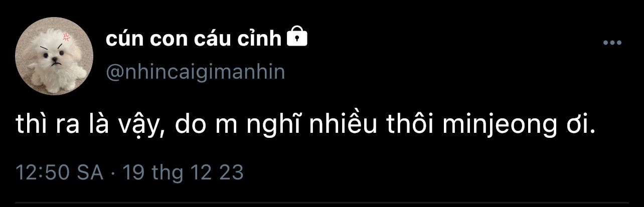The image size is (644, 207).
Task: Click the lock beside cáu cỉnh
Action: [296, 38]
